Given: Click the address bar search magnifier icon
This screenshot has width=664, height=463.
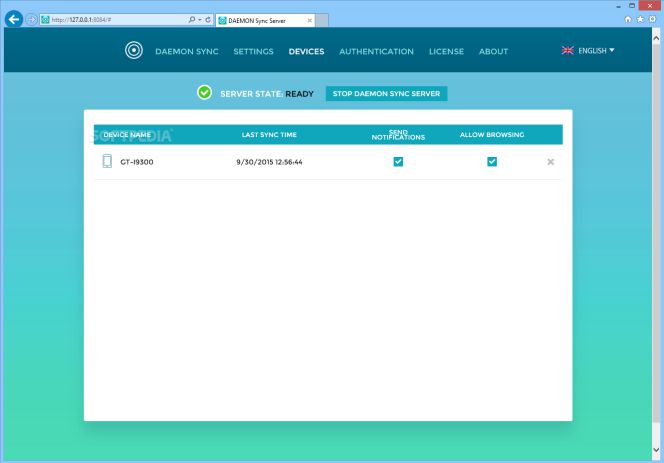Looking at the screenshot, I should 192,19.
